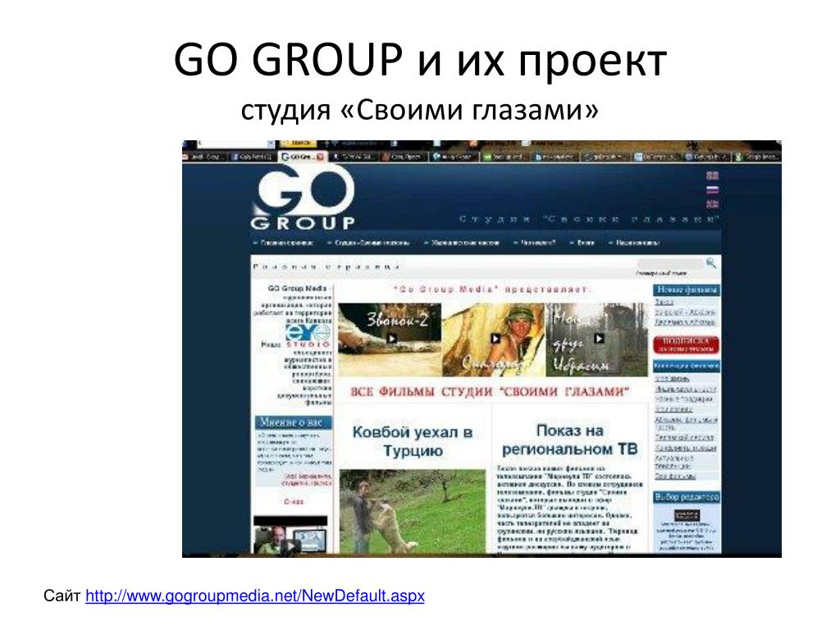Click the eye STUDIO logo in left column
840x630 pixels.
(308, 336)
